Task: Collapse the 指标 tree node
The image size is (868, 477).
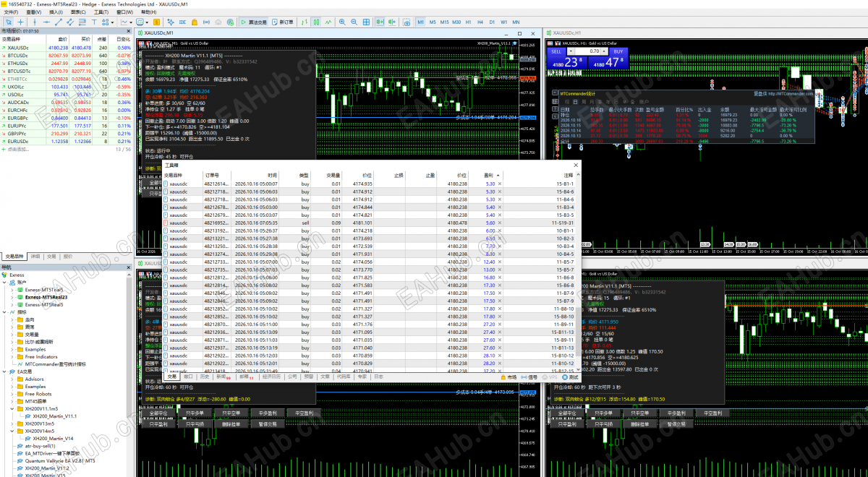Action: point(4,312)
